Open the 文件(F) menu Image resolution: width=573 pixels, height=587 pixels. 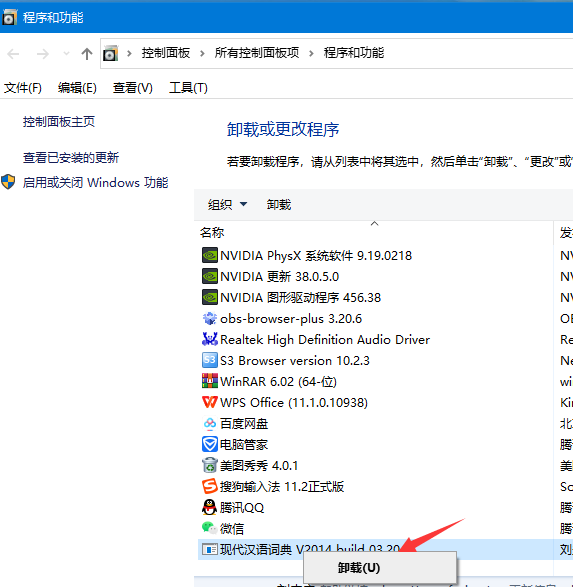23,88
